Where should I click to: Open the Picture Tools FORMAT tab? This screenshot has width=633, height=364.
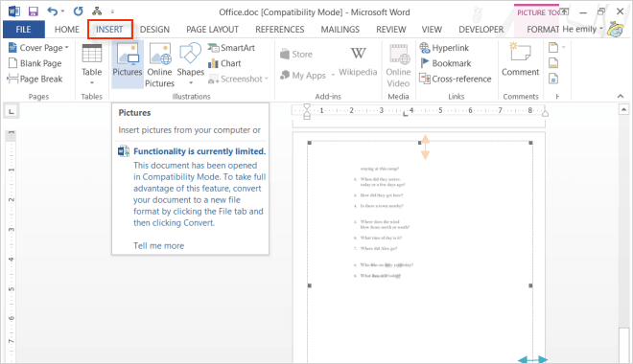542,30
